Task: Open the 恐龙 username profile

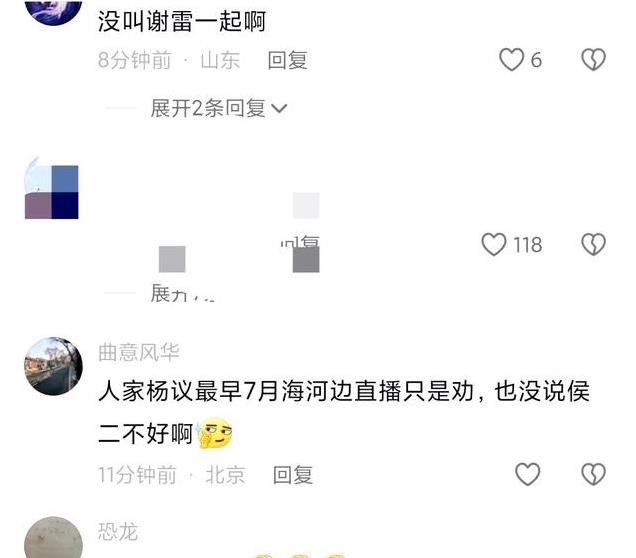Action: tap(118, 532)
